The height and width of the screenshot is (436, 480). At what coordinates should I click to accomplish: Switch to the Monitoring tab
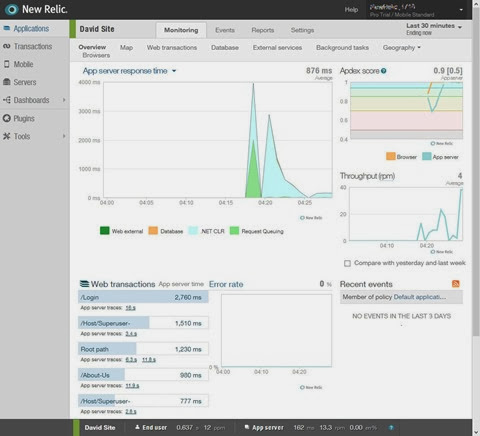(x=181, y=30)
